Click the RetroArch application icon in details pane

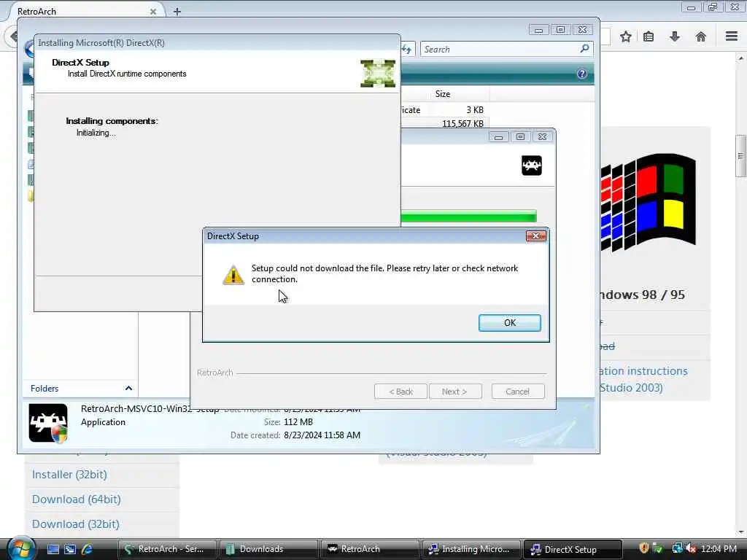[47, 423]
